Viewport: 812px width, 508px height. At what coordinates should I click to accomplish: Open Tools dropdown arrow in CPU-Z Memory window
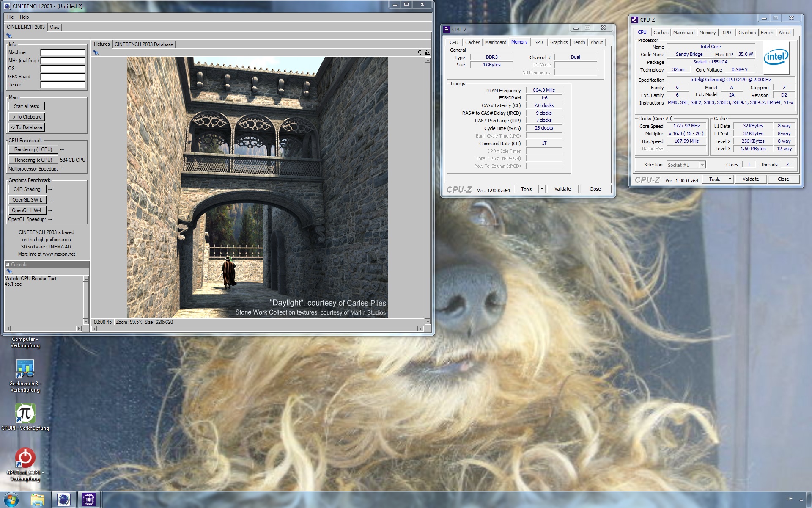[542, 189]
